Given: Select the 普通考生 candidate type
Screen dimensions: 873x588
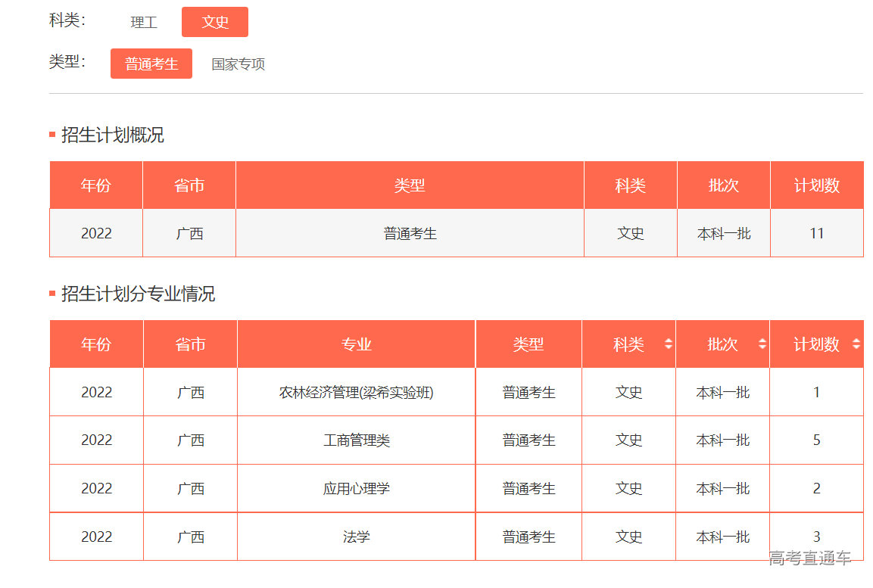Looking at the screenshot, I should 151,64.
